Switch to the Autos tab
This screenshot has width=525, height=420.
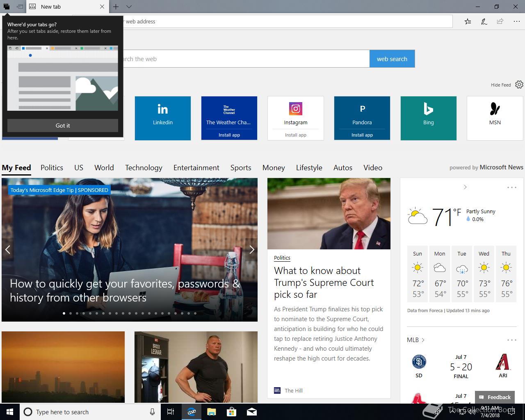tap(343, 168)
